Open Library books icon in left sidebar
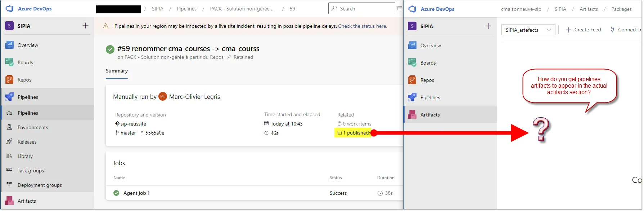 9,156
